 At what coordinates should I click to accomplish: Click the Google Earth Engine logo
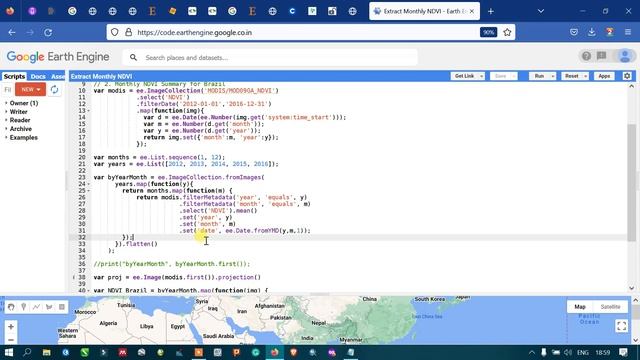click(58, 57)
